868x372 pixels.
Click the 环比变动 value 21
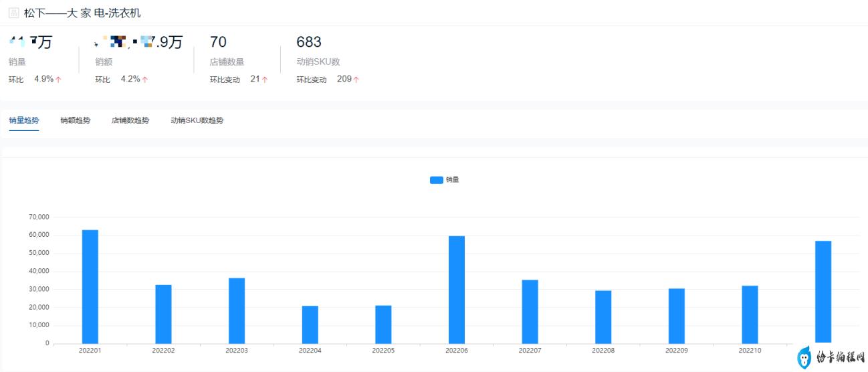[255, 79]
